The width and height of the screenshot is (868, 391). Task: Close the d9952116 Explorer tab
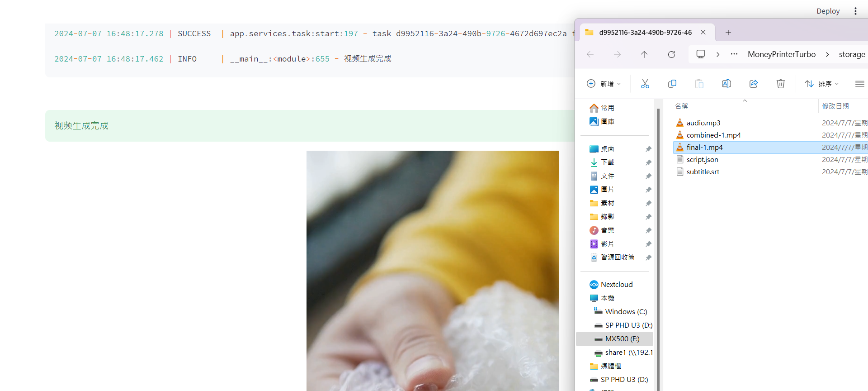(x=703, y=32)
